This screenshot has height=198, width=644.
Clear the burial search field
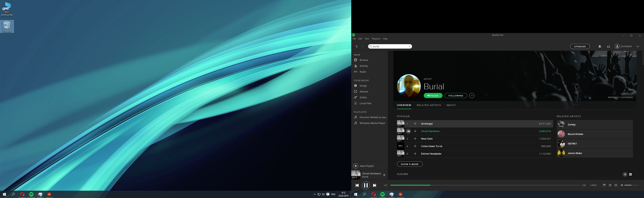coord(409,46)
